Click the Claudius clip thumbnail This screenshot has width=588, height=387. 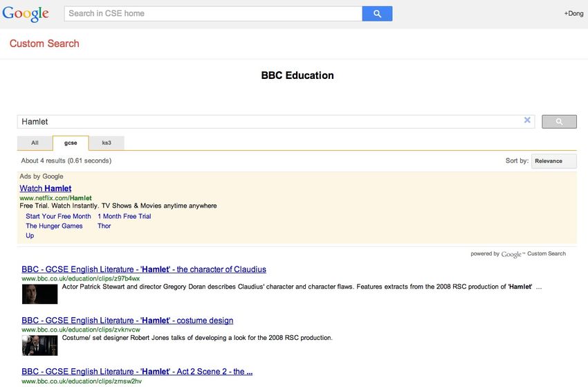39,294
